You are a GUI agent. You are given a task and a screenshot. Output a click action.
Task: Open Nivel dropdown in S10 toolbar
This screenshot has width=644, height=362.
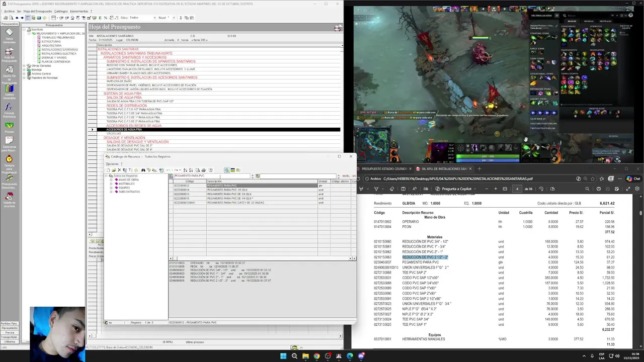174,18
